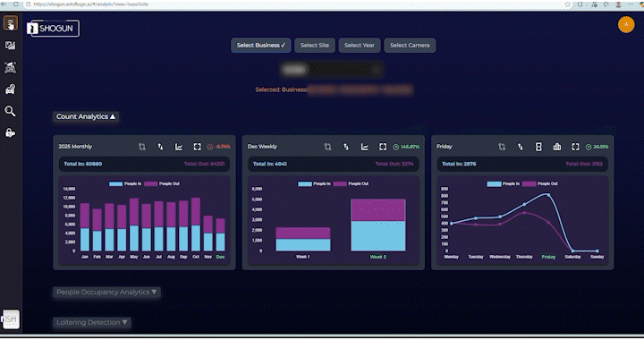Image resolution: width=644 pixels, height=340 pixels.
Task: Open the vehicle icon in the sidebar
Action: pos(10,89)
